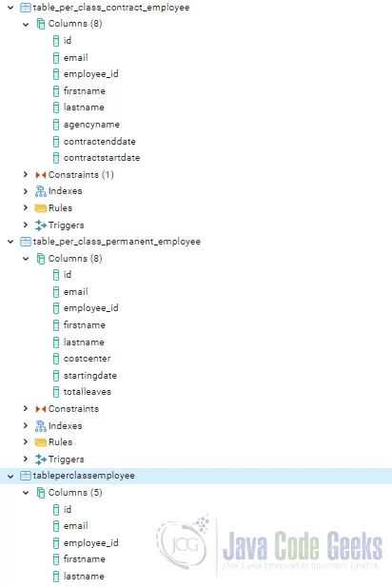Select table_per_class_contract_employee table label
Viewport: 392px width, 587px height.
tap(111, 8)
